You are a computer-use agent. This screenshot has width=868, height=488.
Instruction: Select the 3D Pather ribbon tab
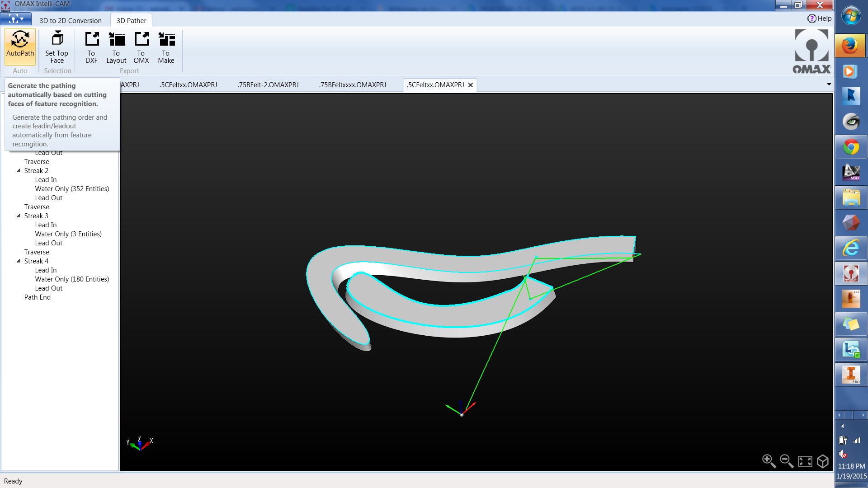pyautogui.click(x=131, y=20)
